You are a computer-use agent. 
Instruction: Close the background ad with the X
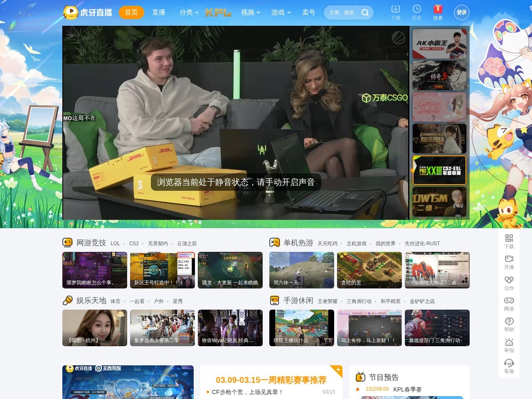pyautogui.click(x=5, y=223)
